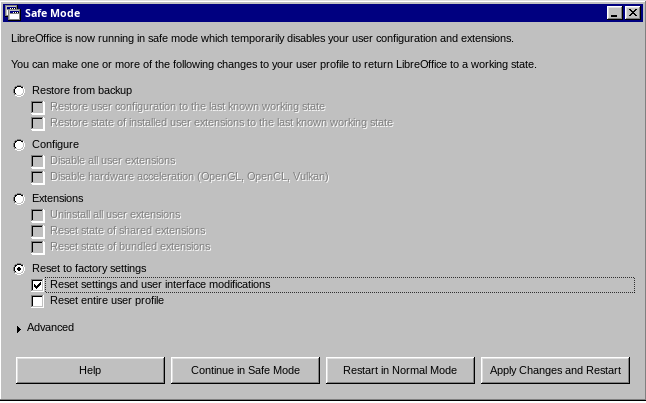Image resolution: width=646 pixels, height=403 pixels.
Task: Check Uninstall all user extensions
Action: click(x=37, y=215)
